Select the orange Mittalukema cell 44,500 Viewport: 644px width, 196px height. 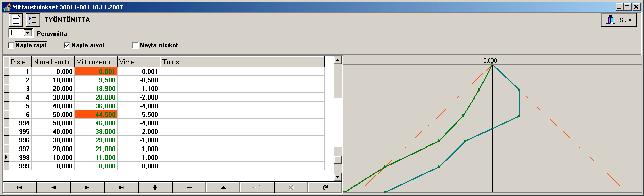click(96, 115)
